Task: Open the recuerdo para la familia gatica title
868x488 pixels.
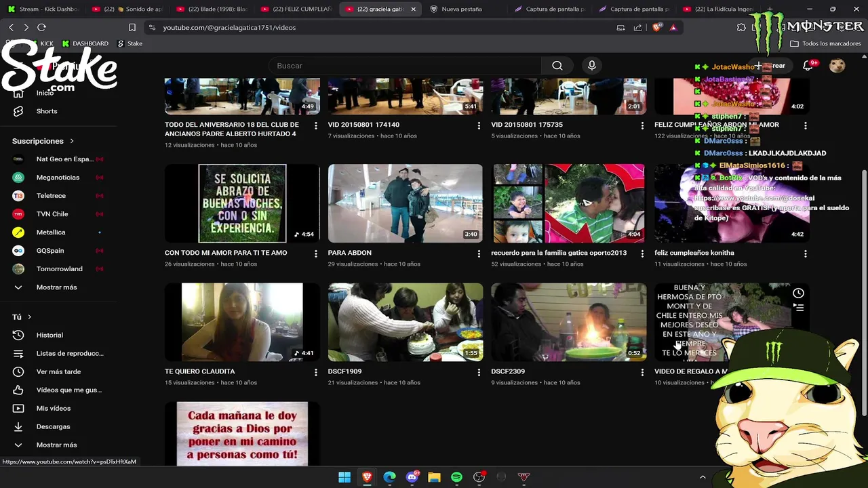Action: pyautogui.click(x=559, y=253)
